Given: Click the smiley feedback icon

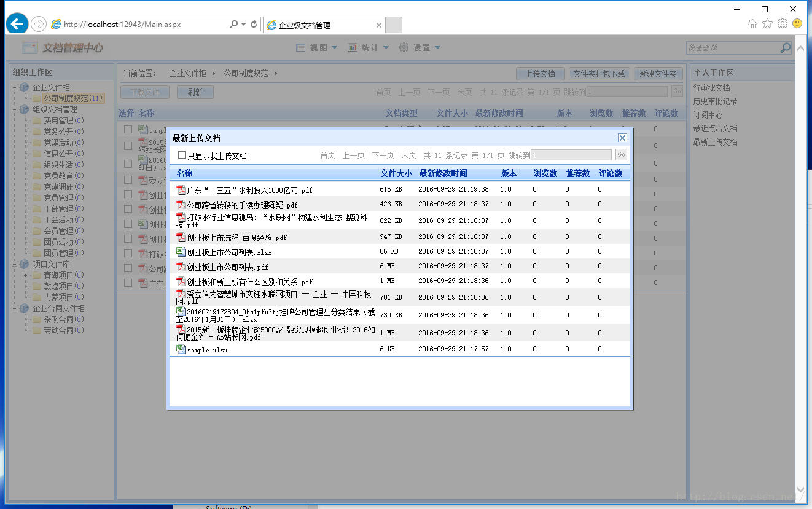Looking at the screenshot, I should [x=797, y=23].
